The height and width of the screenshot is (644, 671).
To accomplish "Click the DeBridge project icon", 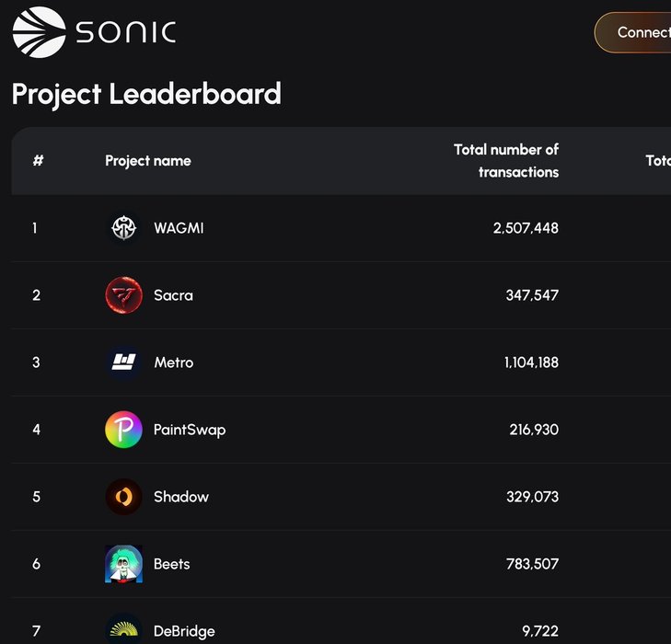I will pos(123,628).
